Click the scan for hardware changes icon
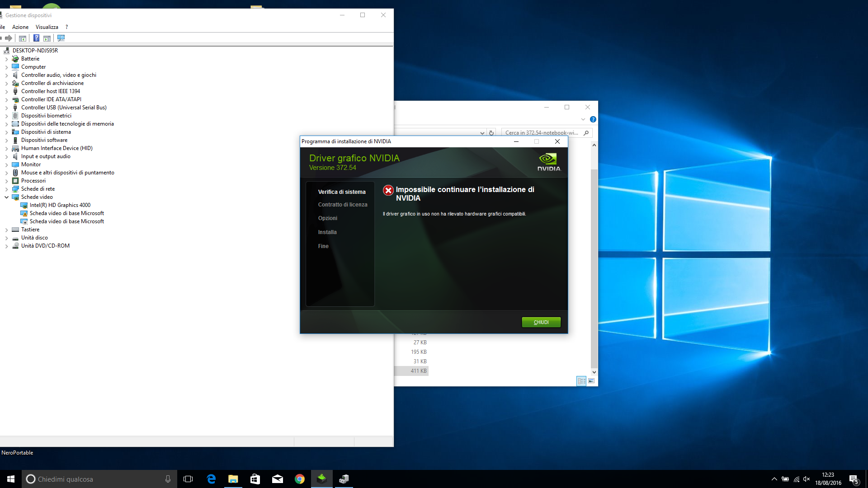 coord(61,38)
